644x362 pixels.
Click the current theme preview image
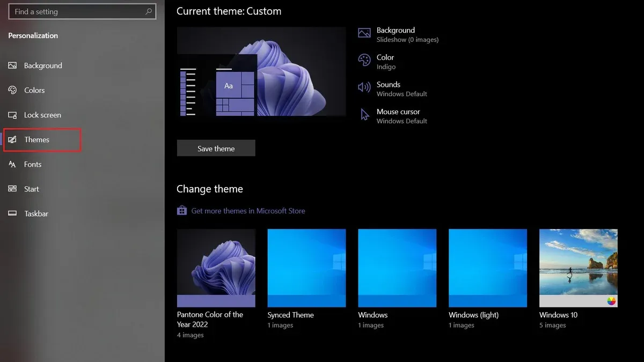261,71
